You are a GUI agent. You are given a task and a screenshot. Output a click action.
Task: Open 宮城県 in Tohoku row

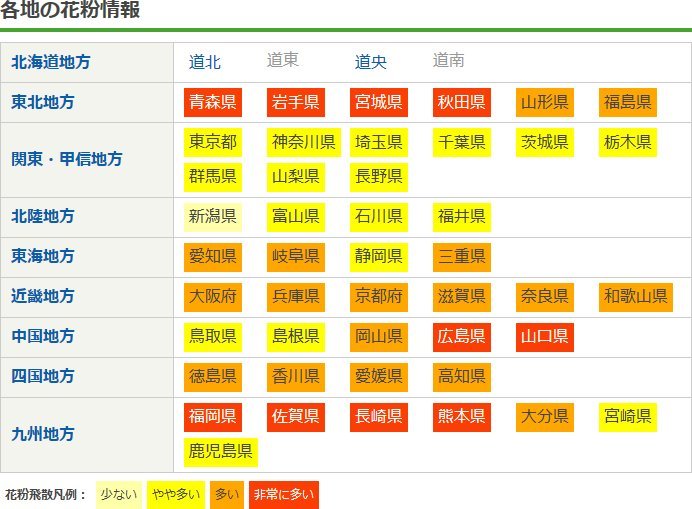pos(378,102)
